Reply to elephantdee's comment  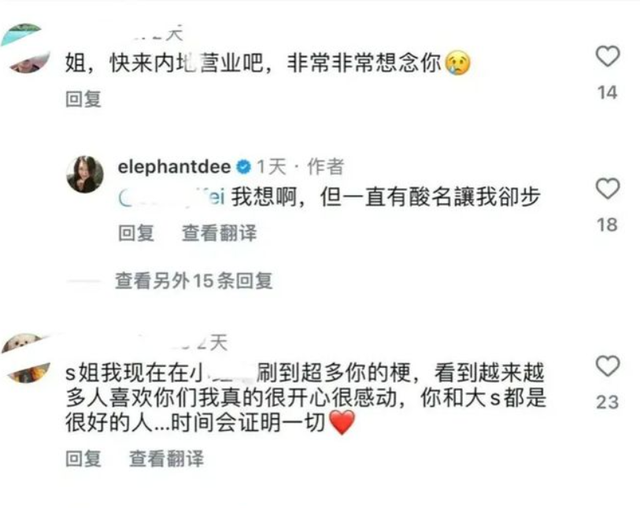(136, 233)
